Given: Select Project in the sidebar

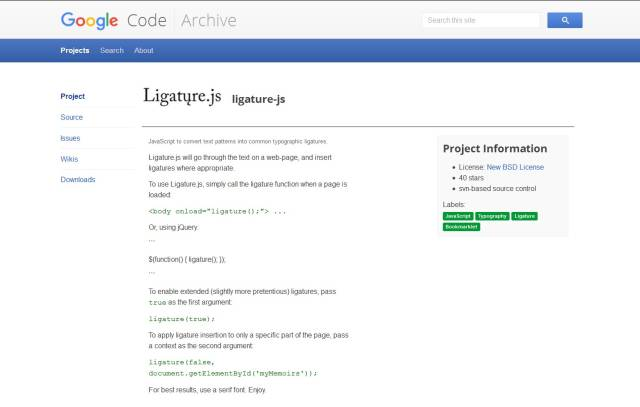Looking at the screenshot, I should [73, 96].
